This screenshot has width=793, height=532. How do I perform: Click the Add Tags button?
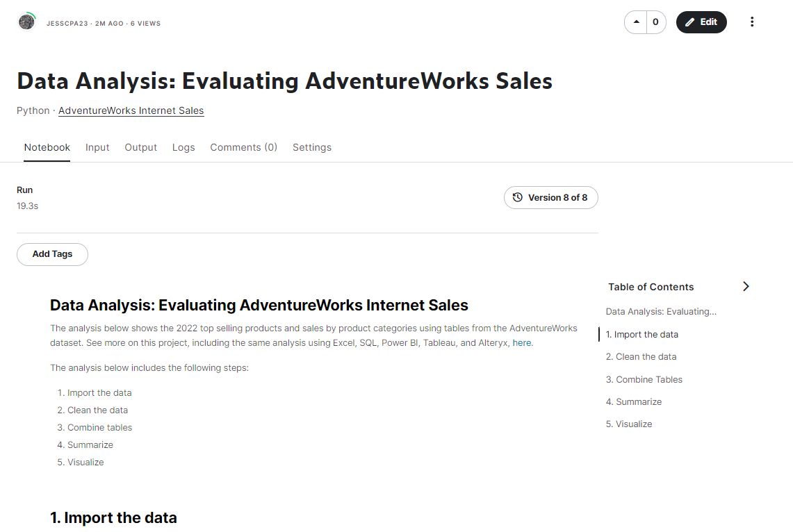[x=52, y=254]
